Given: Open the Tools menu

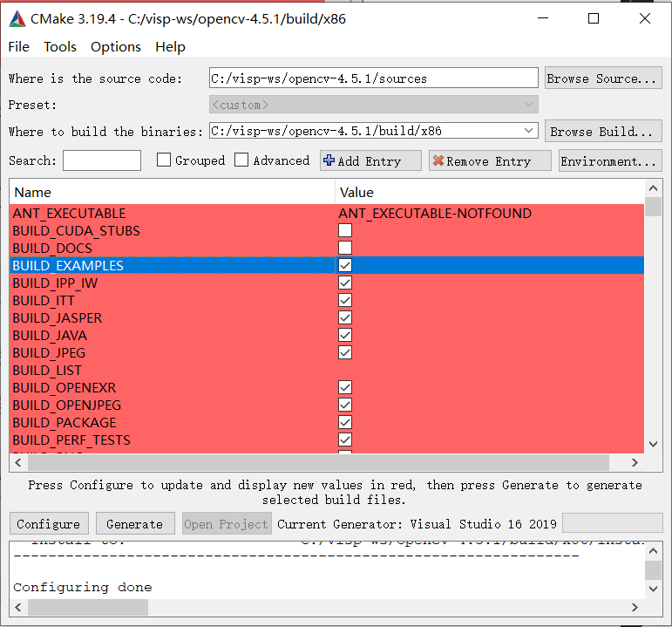Looking at the screenshot, I should tap(60, 46).
